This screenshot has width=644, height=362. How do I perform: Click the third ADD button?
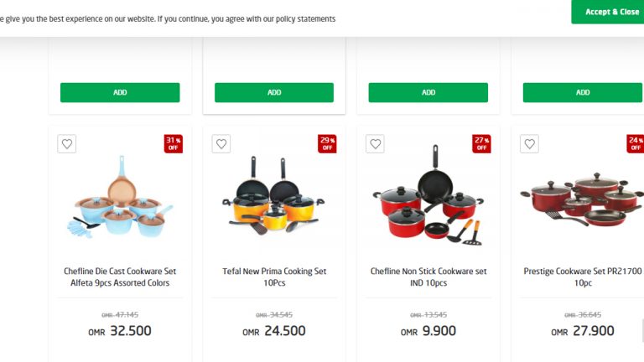pos(428,92)
